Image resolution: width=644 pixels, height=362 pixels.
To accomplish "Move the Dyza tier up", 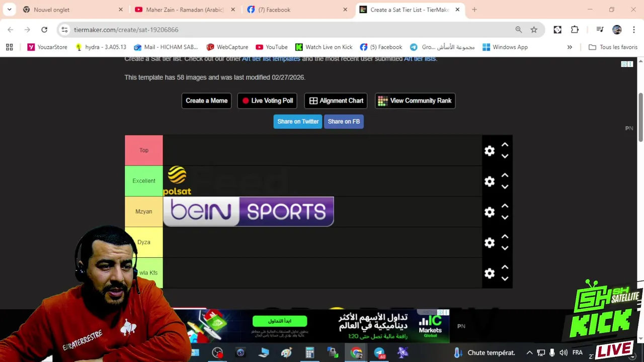I will [x=505, y=237].
